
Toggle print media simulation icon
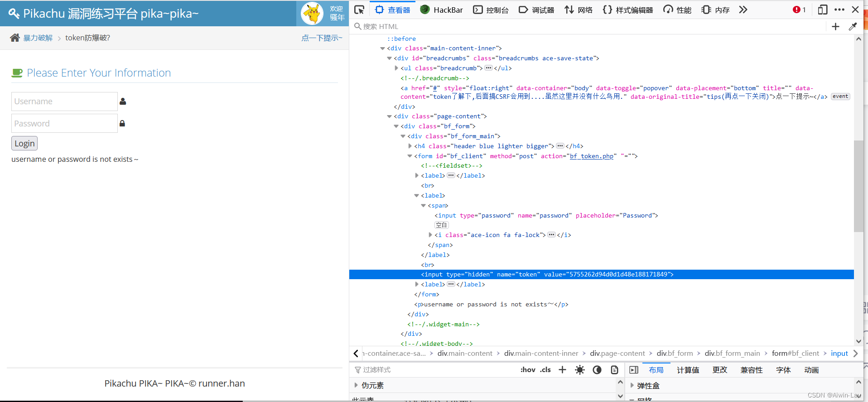tap(614, 370)
